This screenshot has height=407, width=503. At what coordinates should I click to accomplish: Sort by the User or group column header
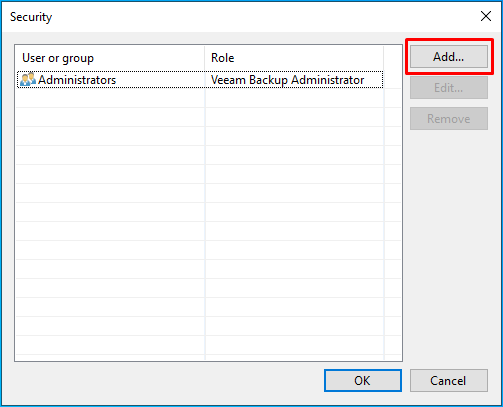pyautogui.click(x=110, y=58)
